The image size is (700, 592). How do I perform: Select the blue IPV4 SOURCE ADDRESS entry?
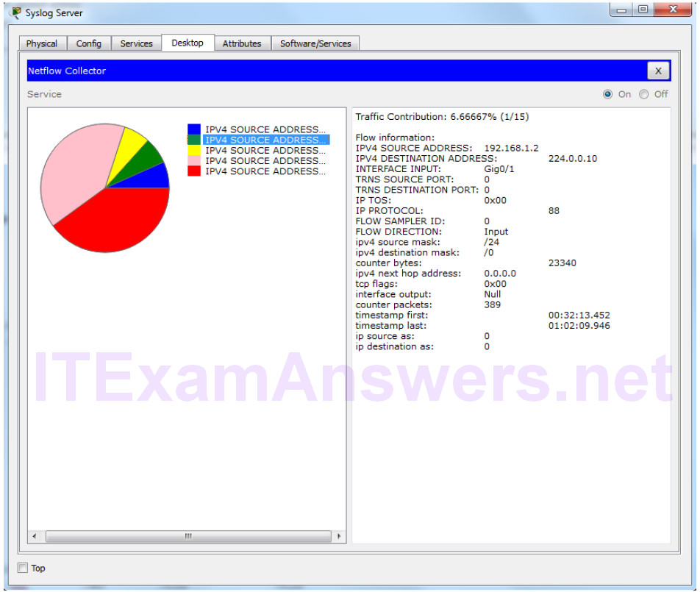[x=265, y=129]
